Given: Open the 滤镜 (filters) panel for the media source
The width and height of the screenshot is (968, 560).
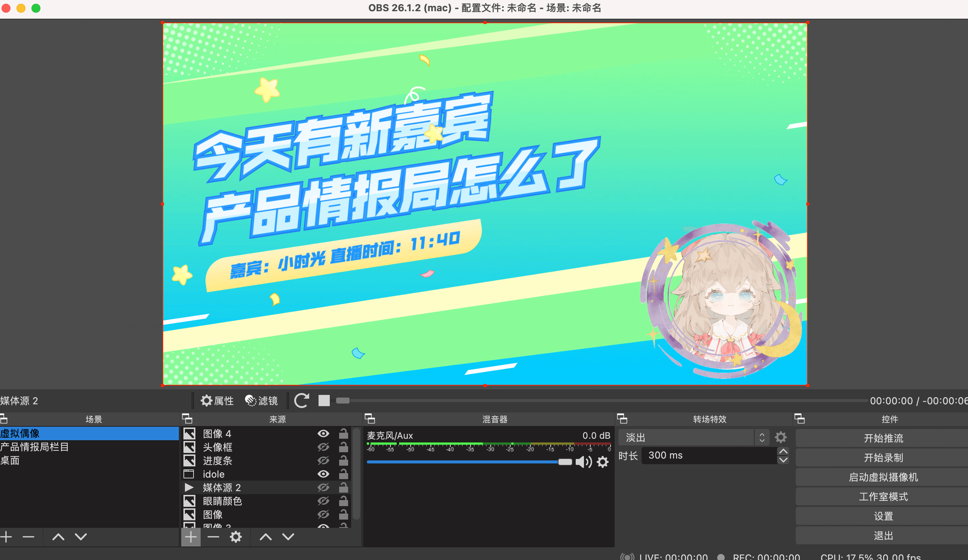Looking at the screenshot, I should pos(262,401).
